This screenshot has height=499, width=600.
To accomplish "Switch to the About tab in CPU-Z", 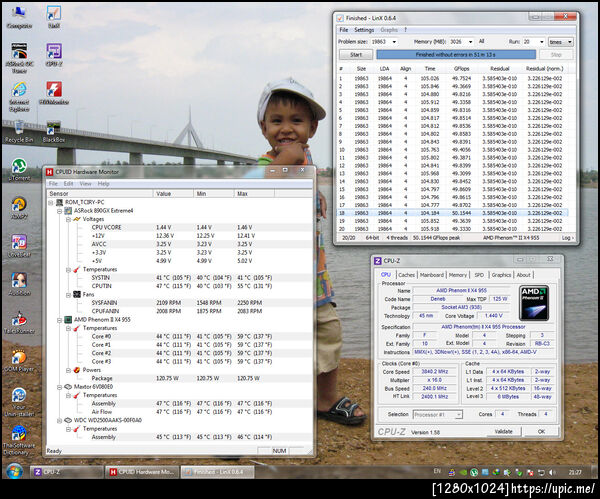I will (x=523, y=275).
